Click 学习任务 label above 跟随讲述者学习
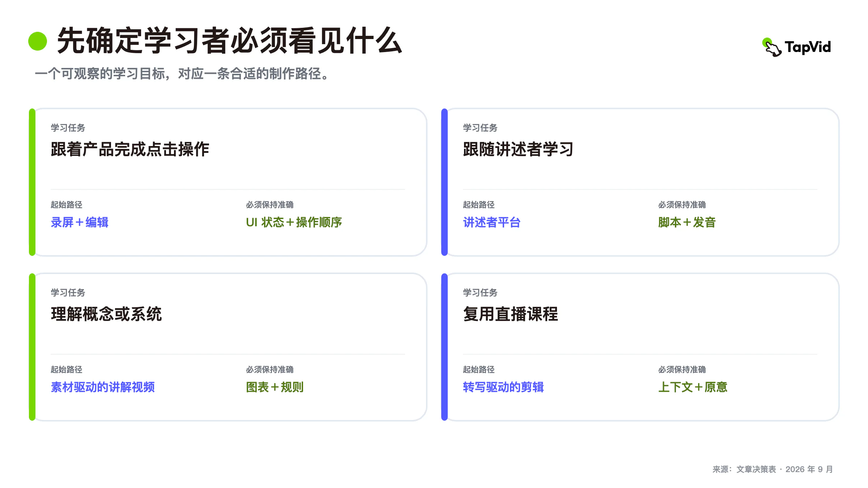 480,128
